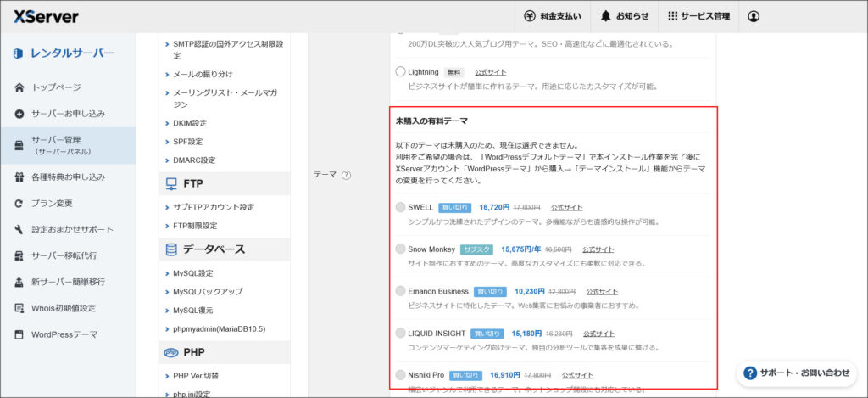Open サブFTPアカウント設定
The height and width of the screenshot is (398, 868).
click(214, 207)
